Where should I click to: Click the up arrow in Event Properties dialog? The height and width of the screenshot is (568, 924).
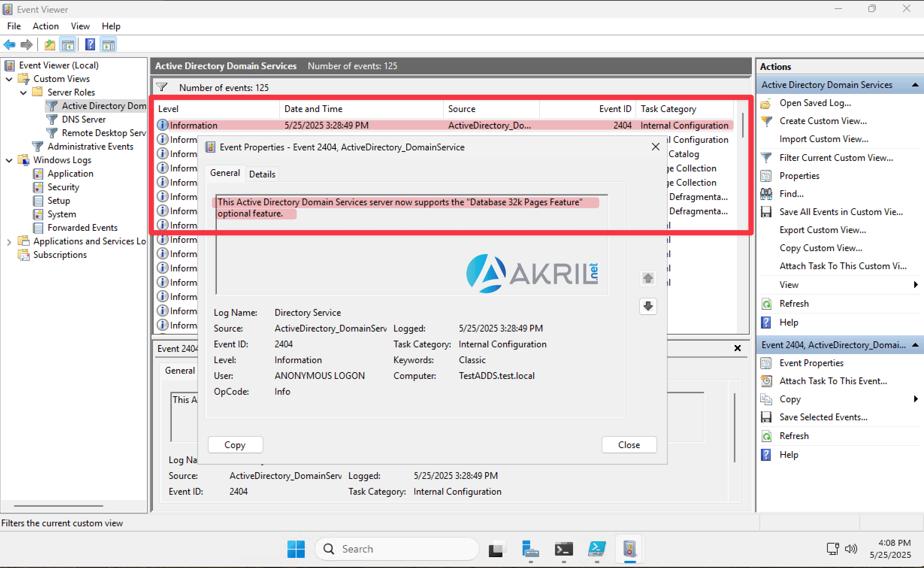(648, 279)
